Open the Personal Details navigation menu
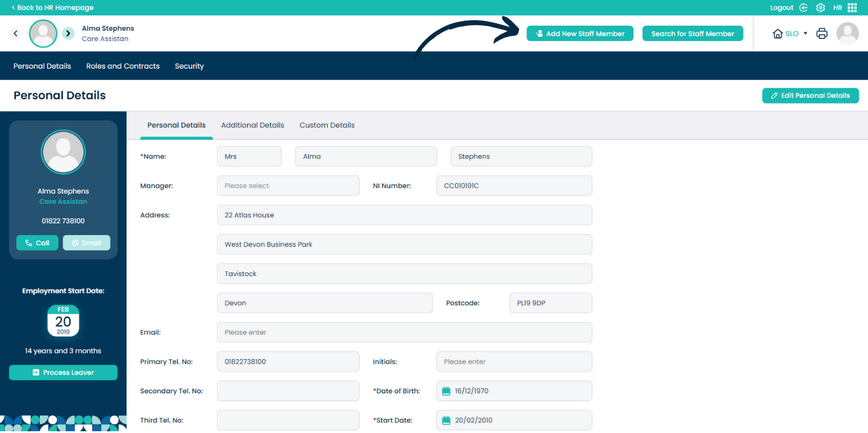Image resolution: width=868 pixels, height=433 pixels. click(x=42, y=66)
